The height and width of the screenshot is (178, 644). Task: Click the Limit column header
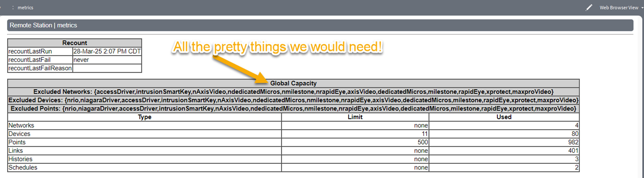pos(355,117)
